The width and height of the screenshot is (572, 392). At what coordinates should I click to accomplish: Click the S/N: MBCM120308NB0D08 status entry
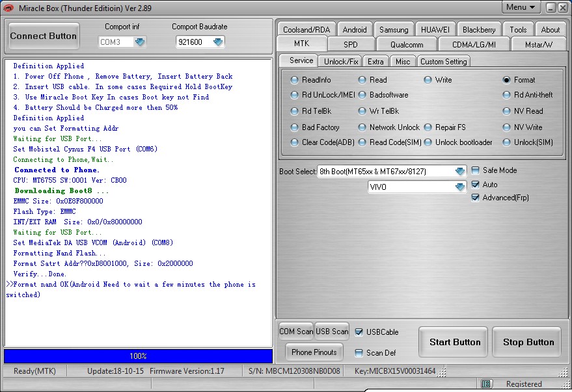point(294,371)
